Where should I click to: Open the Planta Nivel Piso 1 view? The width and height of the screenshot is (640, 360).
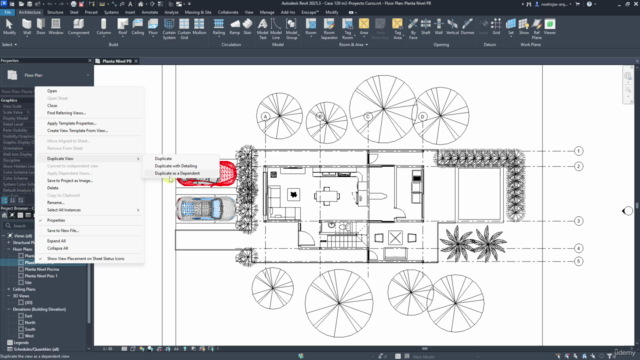pyautogui.click(x=41, y=276)
